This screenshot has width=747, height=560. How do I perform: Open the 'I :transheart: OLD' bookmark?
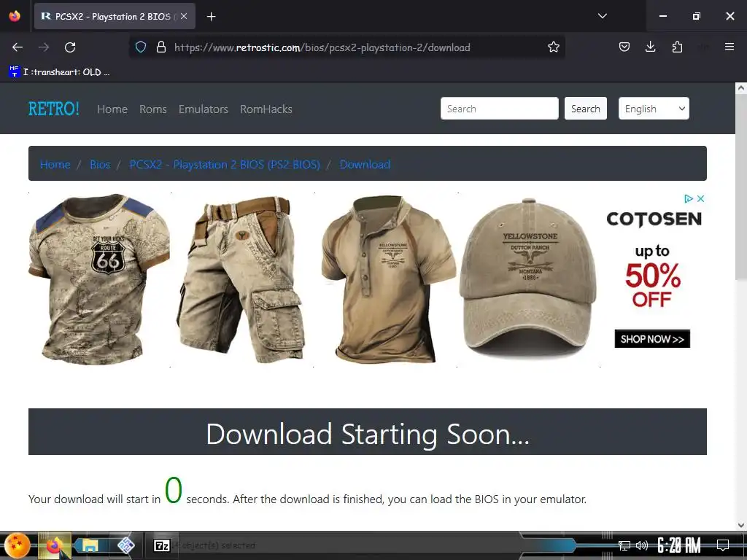tap(60, 72)
